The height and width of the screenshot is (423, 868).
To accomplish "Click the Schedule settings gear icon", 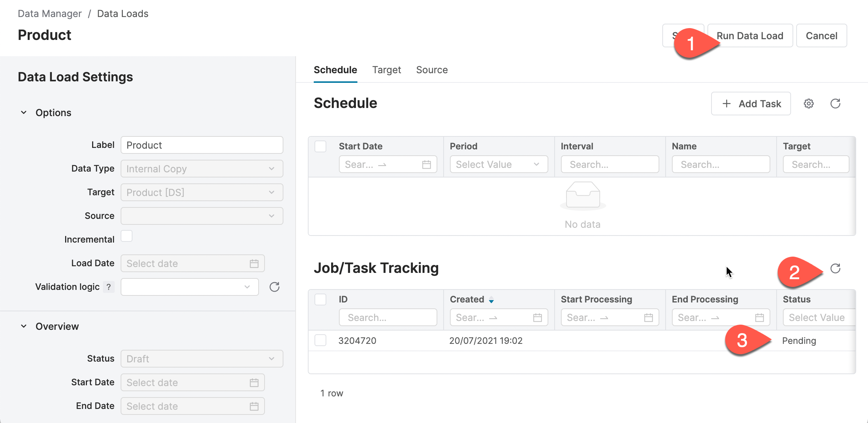I will click(808, 104).
